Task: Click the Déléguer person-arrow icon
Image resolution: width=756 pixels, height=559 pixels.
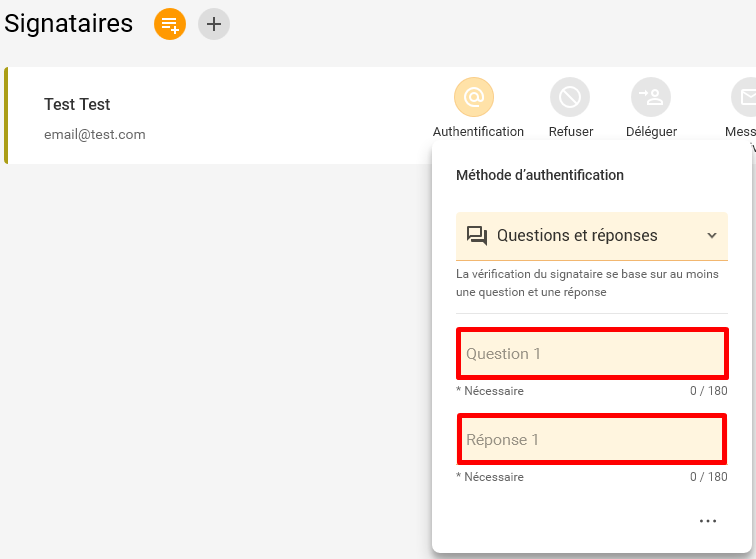Action: tap(651, 97)
